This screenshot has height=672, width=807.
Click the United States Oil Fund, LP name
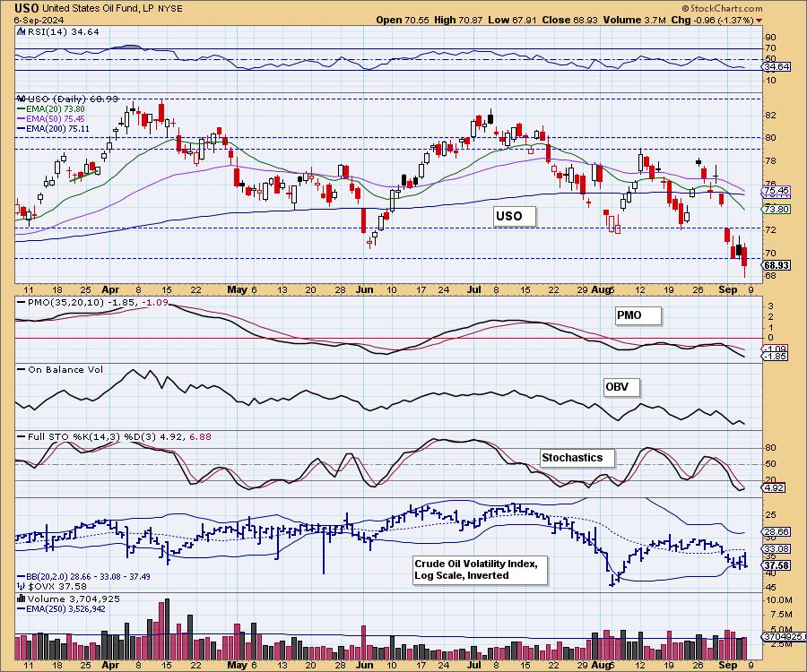97,9
